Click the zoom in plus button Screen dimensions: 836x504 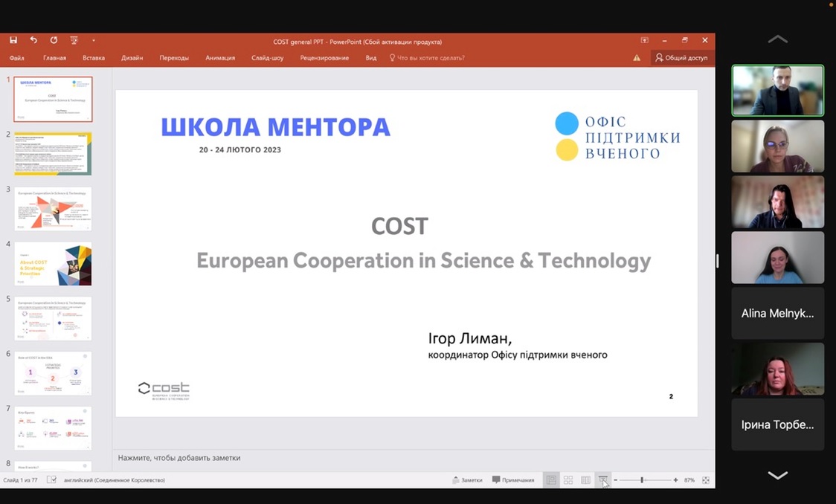(x=675, y=480)
